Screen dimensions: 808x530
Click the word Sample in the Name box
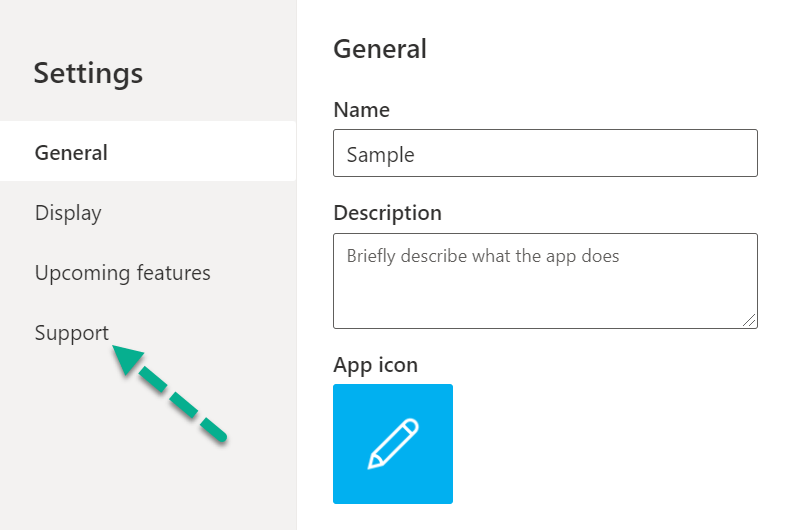point(380,155)
